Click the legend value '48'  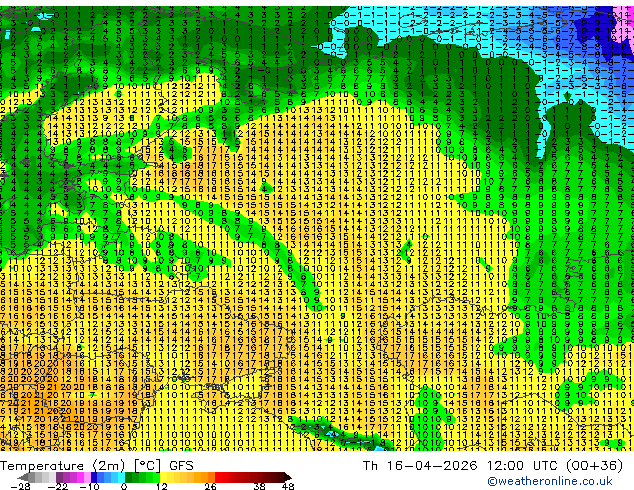(288, 486)
